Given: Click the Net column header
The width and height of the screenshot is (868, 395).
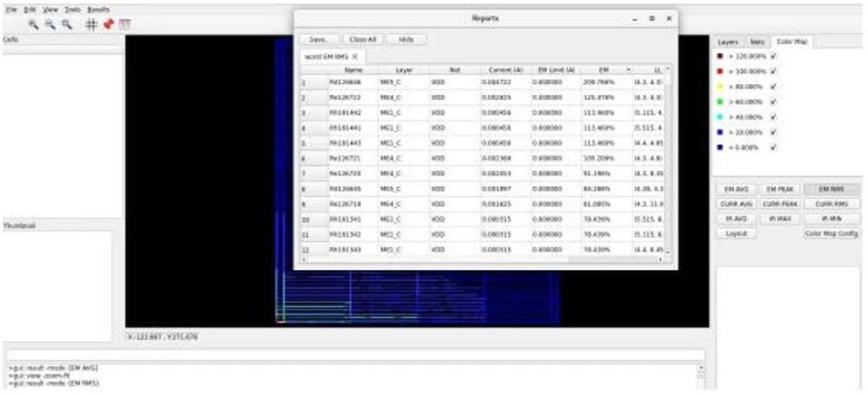Looking at the screenshot, I should (x=455, y=70).
